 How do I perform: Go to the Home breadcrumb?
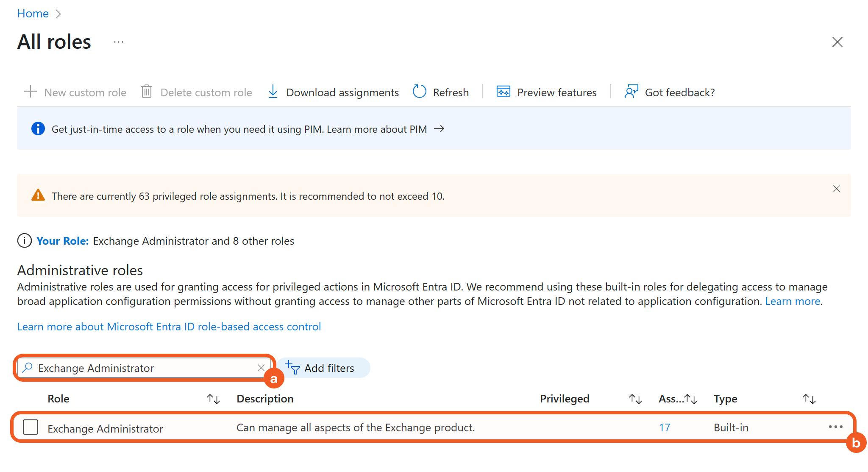point(33,14)
